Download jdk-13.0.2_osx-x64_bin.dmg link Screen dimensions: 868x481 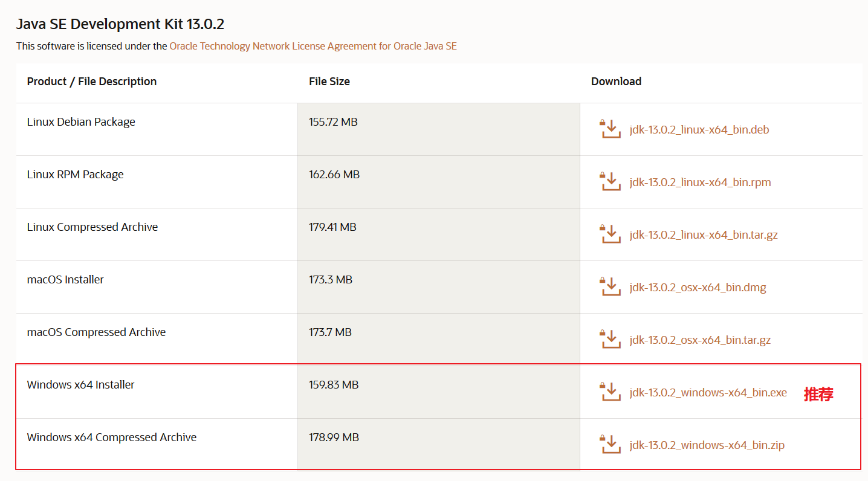coord(698,288)
